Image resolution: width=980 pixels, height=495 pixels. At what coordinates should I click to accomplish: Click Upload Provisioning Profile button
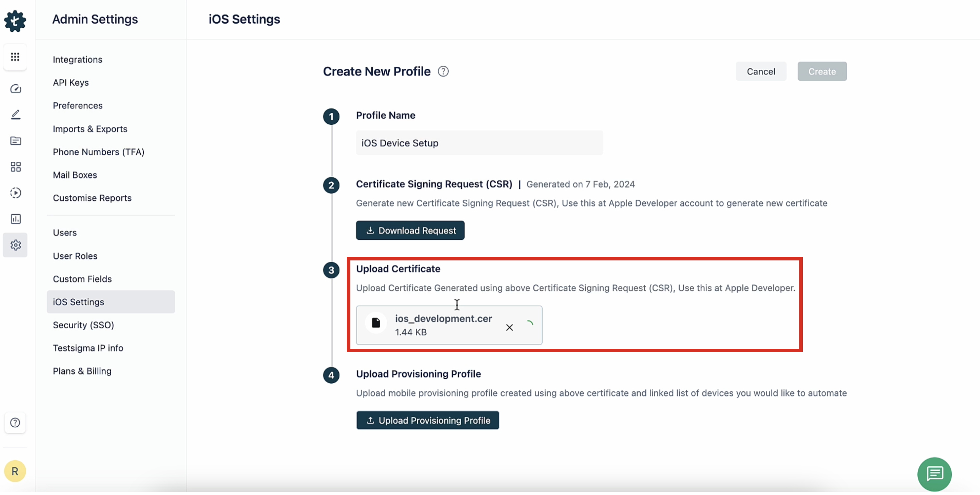(428, 420)
